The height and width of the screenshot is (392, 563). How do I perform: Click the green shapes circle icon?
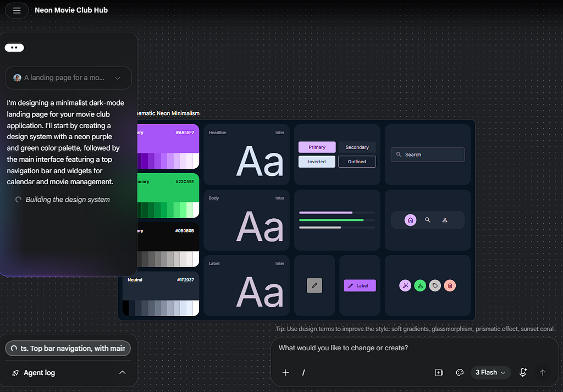pyautogui.click(x=420, y=286)
